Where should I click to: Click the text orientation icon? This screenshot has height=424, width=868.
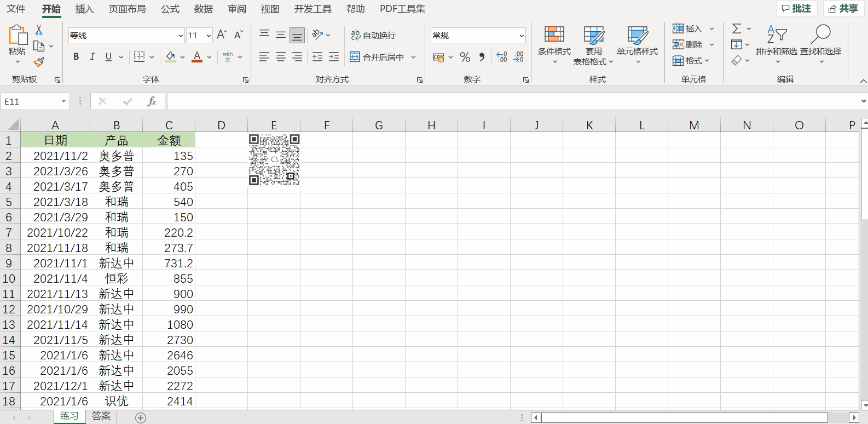click(x=317, y=35)
